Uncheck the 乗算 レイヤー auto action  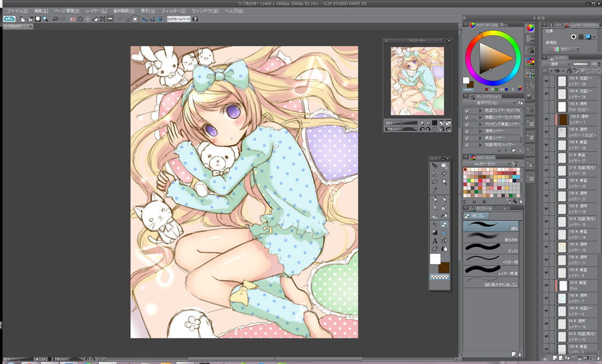[x=466, y=138]
